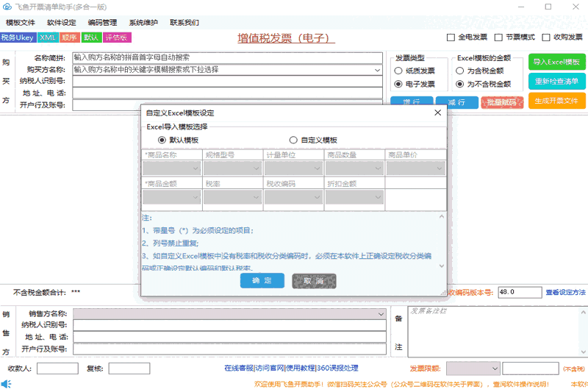The height and width of the screenshot is (392, 588).
Task: Click the 导入Excel模板 button
Action: [557, 62]
